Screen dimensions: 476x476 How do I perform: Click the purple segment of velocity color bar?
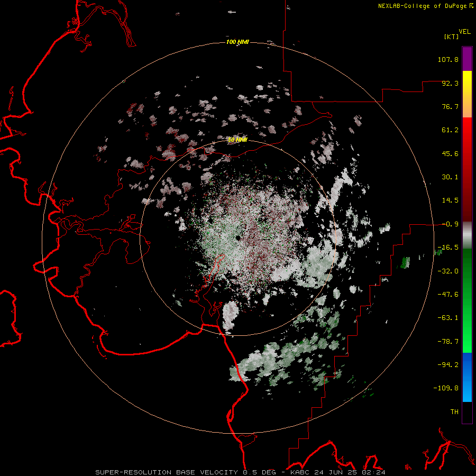[x=467, y=59]
